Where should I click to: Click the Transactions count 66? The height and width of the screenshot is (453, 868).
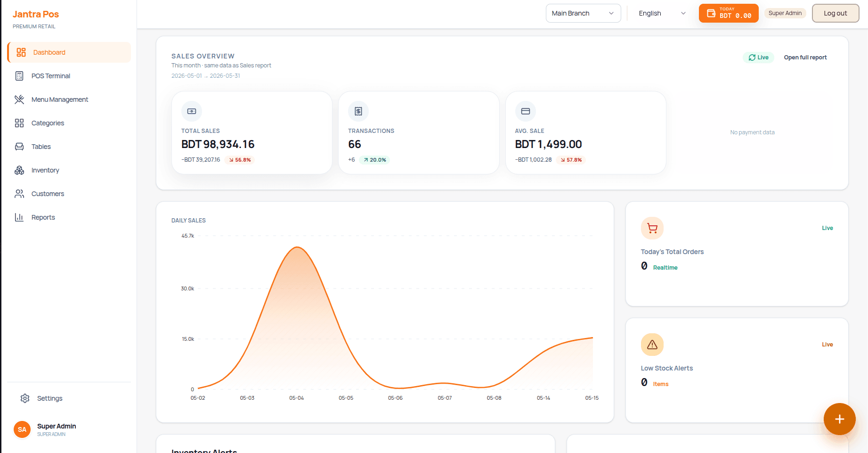click(x=355, y=144)
